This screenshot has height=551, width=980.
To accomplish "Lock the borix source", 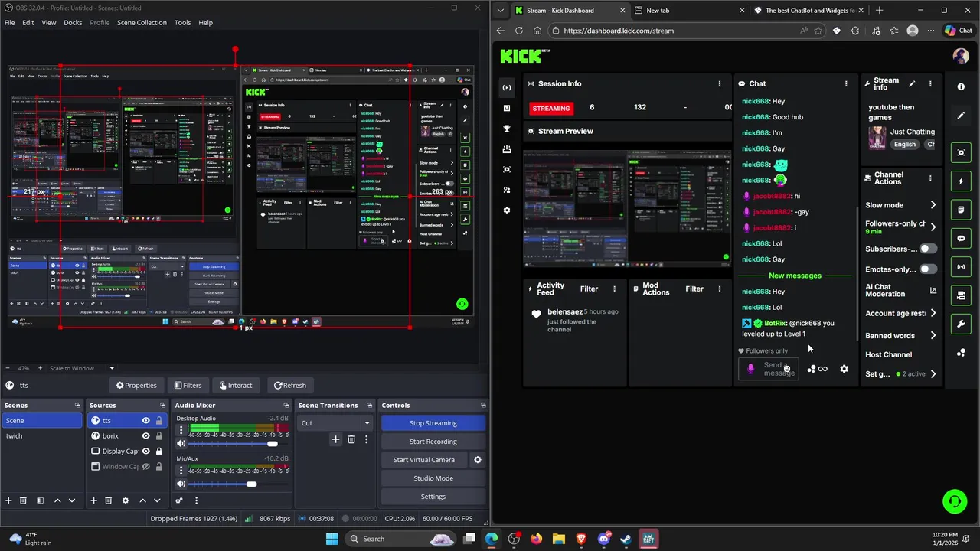I will [158, 435].
